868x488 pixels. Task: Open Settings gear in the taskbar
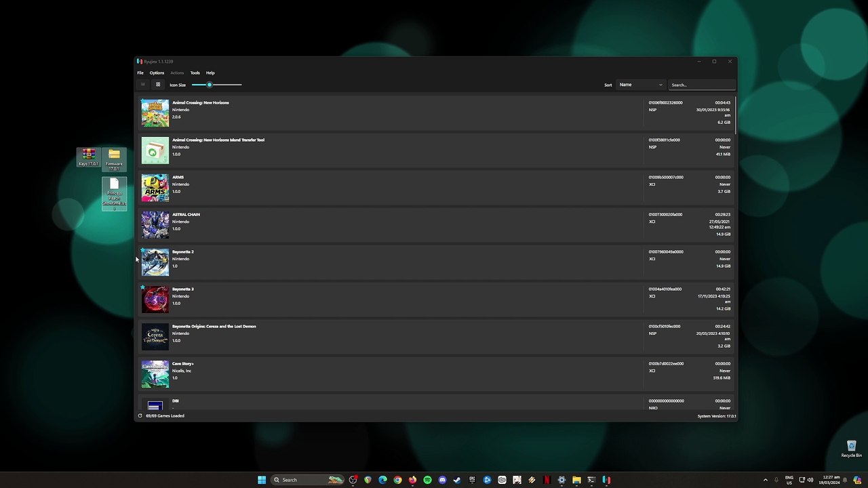[x=561, y=480]
